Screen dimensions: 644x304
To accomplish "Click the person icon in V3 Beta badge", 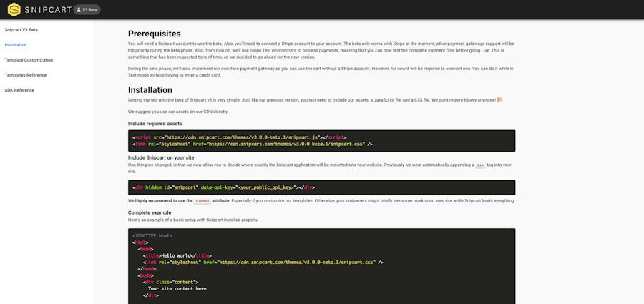I will point(79,9).
